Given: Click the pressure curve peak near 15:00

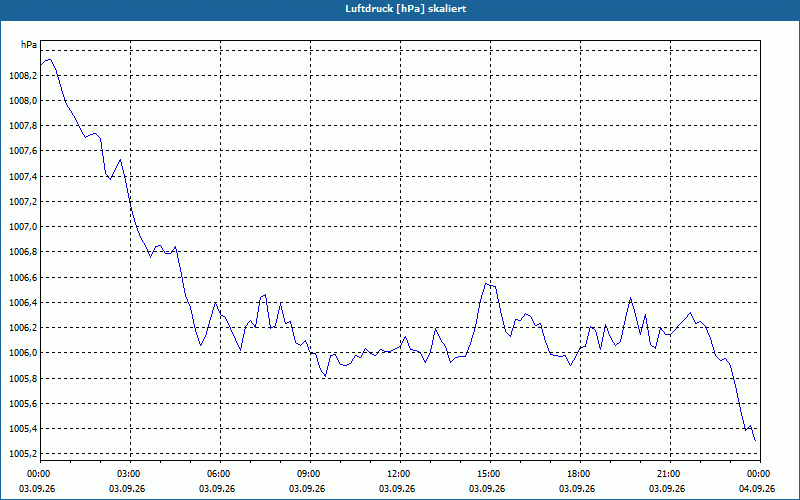Looking at the screenshot, I should click(x=486, y=284).
